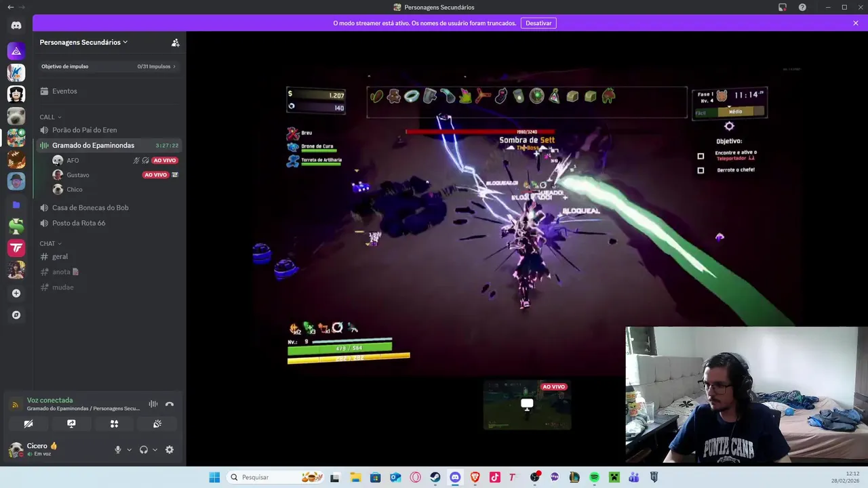Open the help question mark icon

click(x=803, y=7)
